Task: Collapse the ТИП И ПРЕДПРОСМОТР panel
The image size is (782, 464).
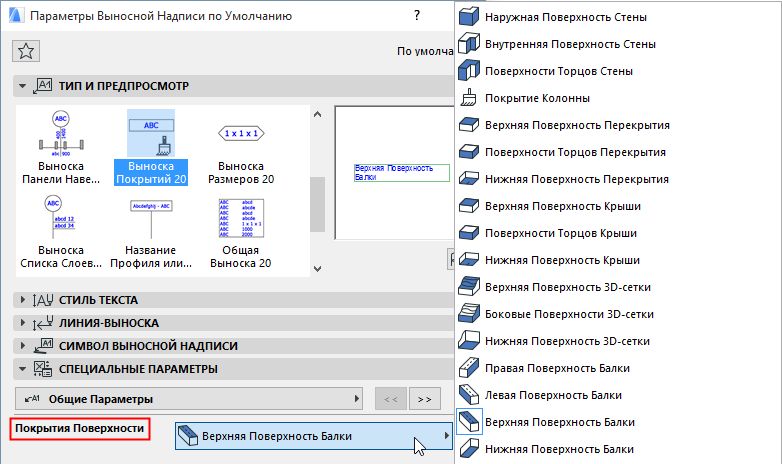Action: [22, 86]
